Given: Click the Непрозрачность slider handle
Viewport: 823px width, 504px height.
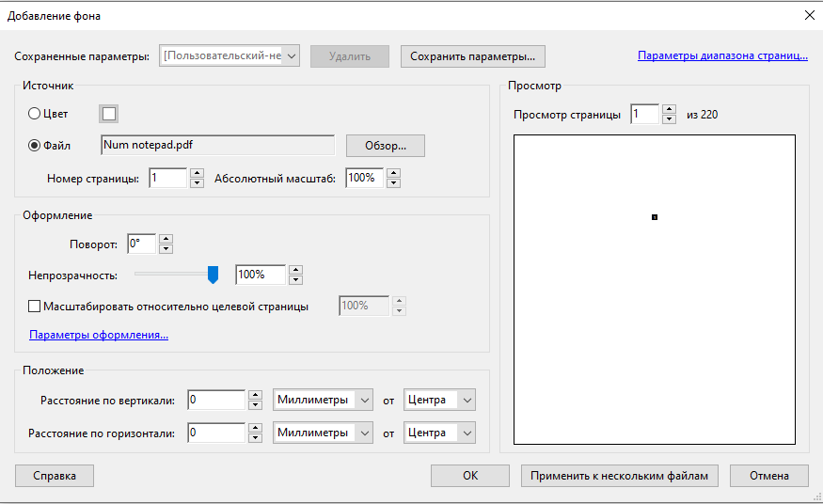Looking at the screenshot, I should click(x=213, y=275).
